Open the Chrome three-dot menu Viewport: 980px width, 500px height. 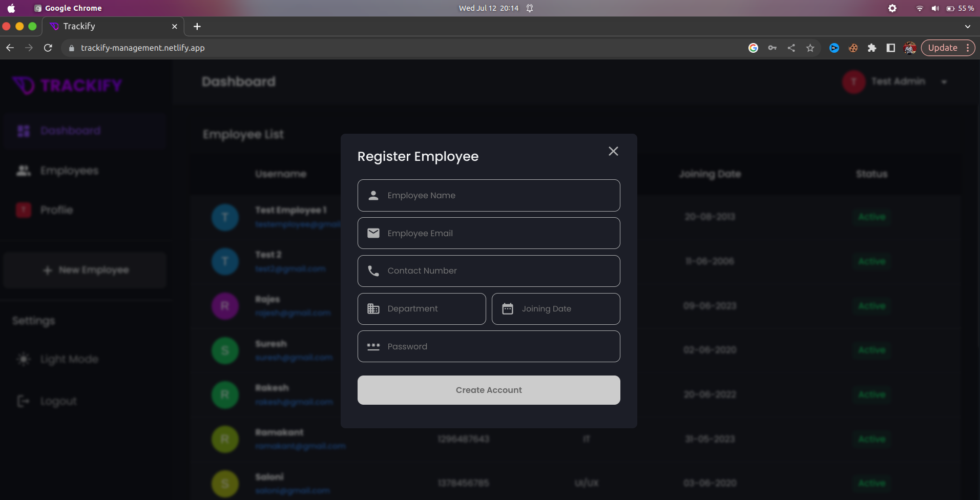coord(968,48)
